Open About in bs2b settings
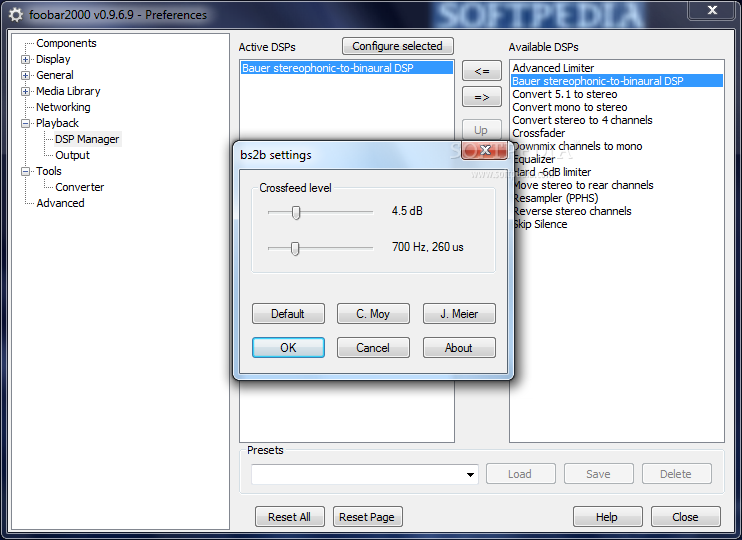This screenshot has width=742, height=540. (x=459, y=348)
